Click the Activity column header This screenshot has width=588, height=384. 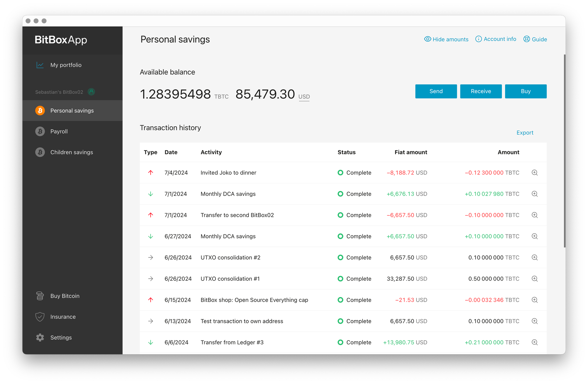tap(211, 152)
